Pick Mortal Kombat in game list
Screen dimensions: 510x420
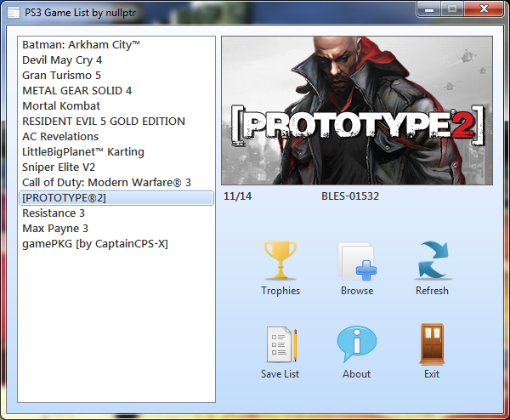116,106
